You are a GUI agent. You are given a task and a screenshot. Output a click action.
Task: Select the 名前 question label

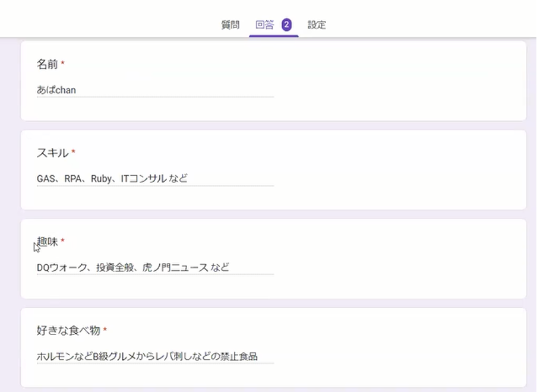click(48, 64)
